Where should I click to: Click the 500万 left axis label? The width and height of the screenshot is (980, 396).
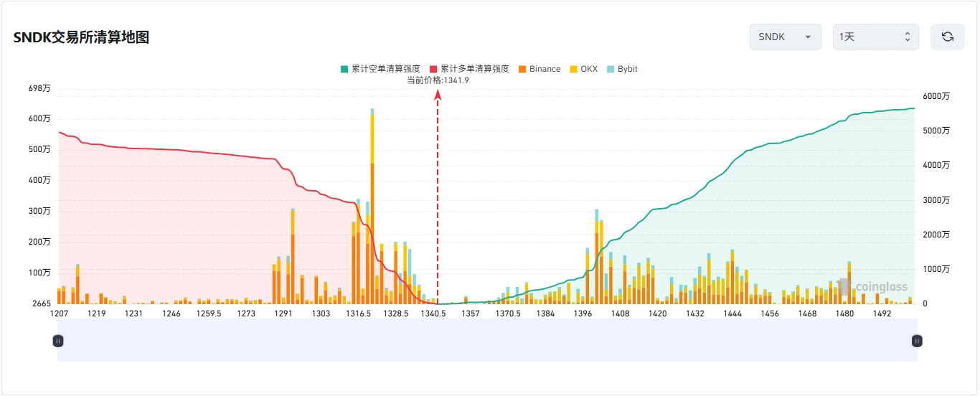point(39,149)
